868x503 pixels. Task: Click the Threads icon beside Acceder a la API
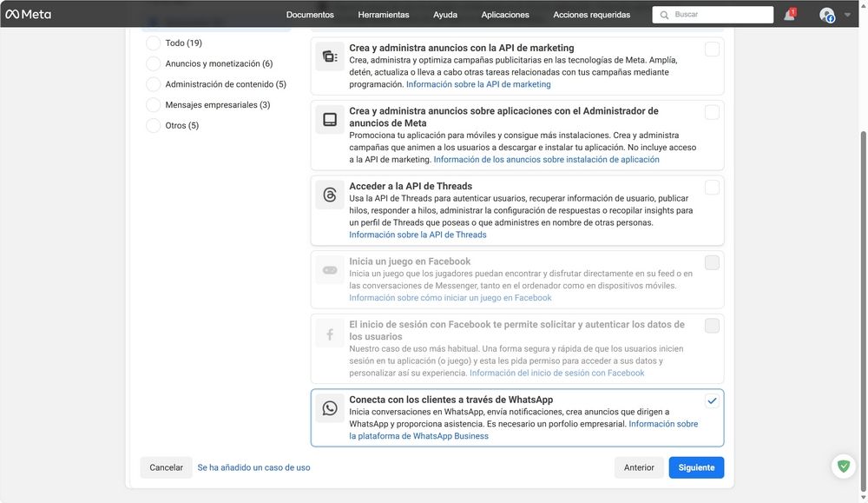pyautogui.click(x=330, y=192)
